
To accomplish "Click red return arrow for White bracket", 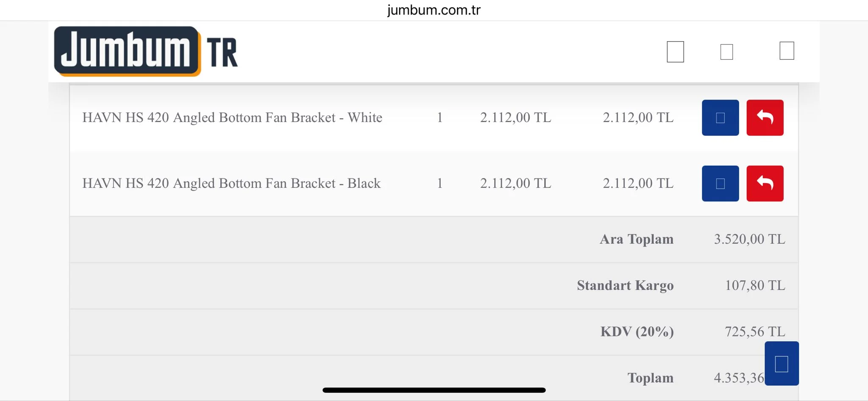I will click(x=765, y=118).
